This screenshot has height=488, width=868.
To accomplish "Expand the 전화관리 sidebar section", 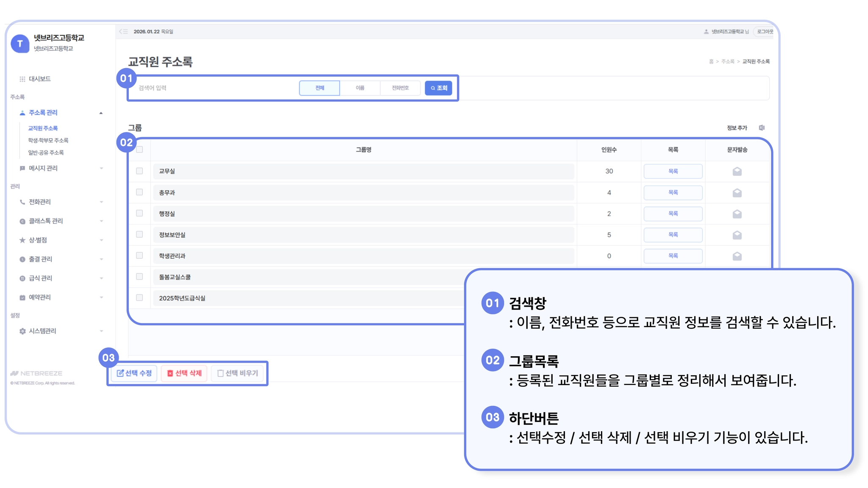I will click(40, 202).
